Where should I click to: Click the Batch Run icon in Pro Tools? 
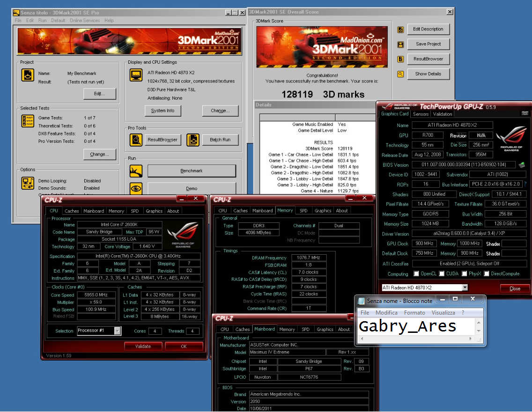[193, 140]
